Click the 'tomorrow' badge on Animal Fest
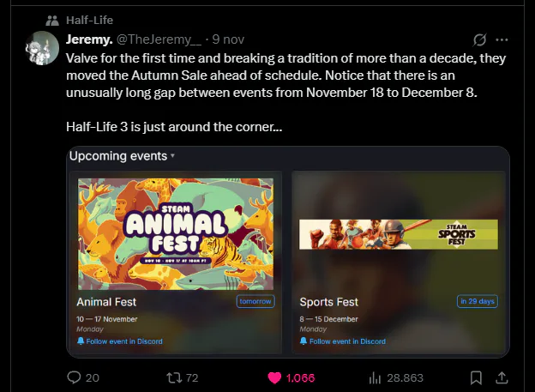Viewport: 535px width, 392px height. click(255, 302)
